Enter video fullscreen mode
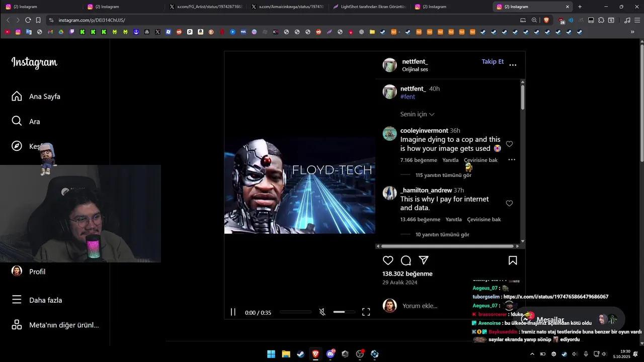Viewport: 644px width, 362px height. [x=366, y=312]
